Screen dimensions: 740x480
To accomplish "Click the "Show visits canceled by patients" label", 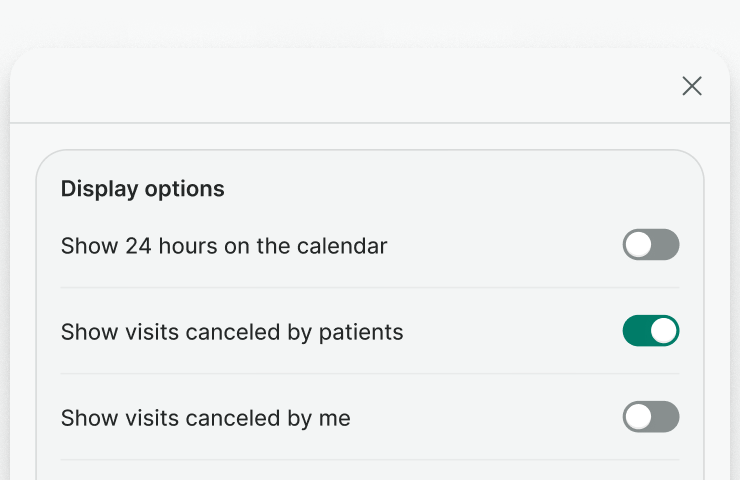I will tap(232, 331).
